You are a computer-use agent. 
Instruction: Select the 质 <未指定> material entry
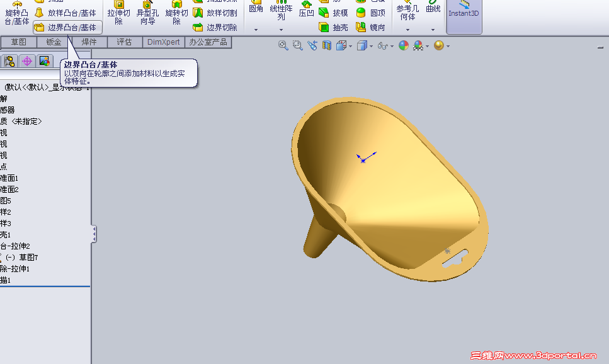[21, 122]
